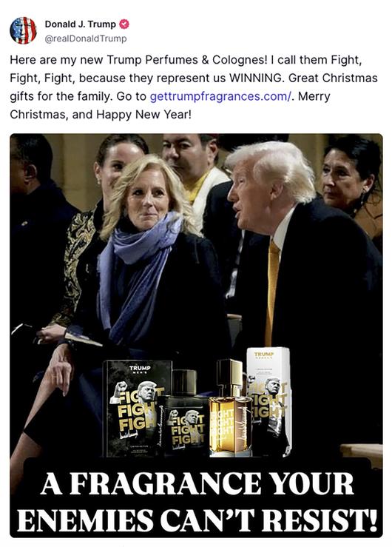The image size is (392, 547).
Task: Click the gold cap on amber bottle
Action: [229, 377]
